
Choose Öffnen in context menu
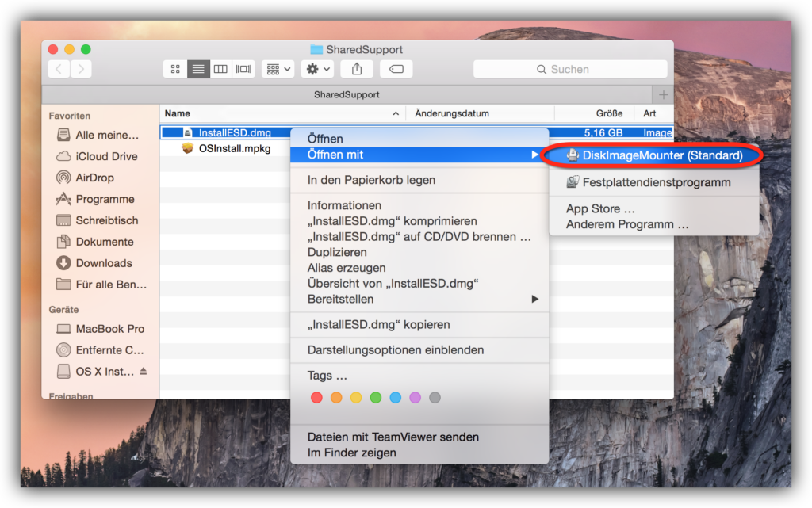(419, 139)
